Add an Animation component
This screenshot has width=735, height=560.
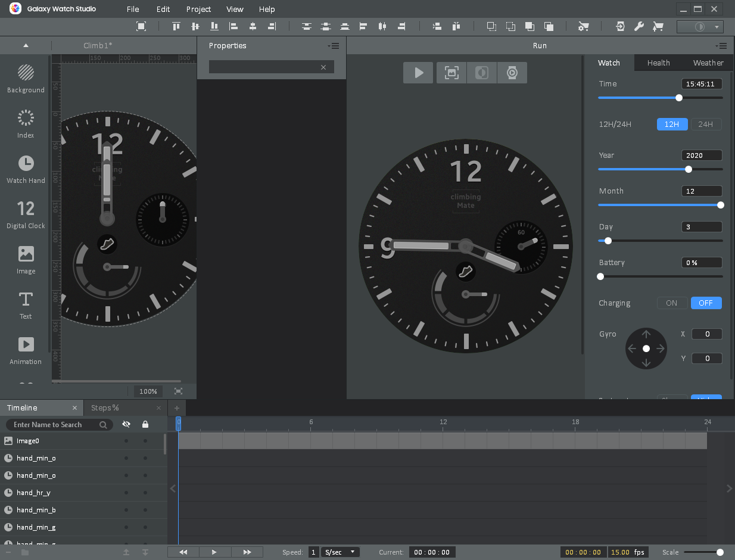coord(26,350)
